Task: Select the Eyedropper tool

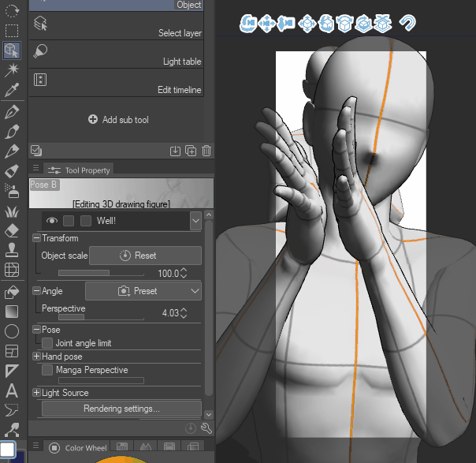Action: tap(12, 90)
